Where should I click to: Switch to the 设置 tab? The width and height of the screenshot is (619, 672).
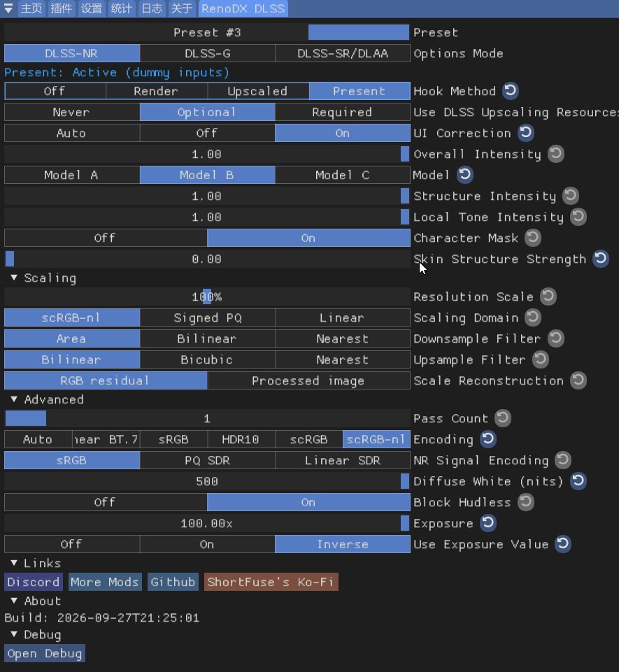92,8
